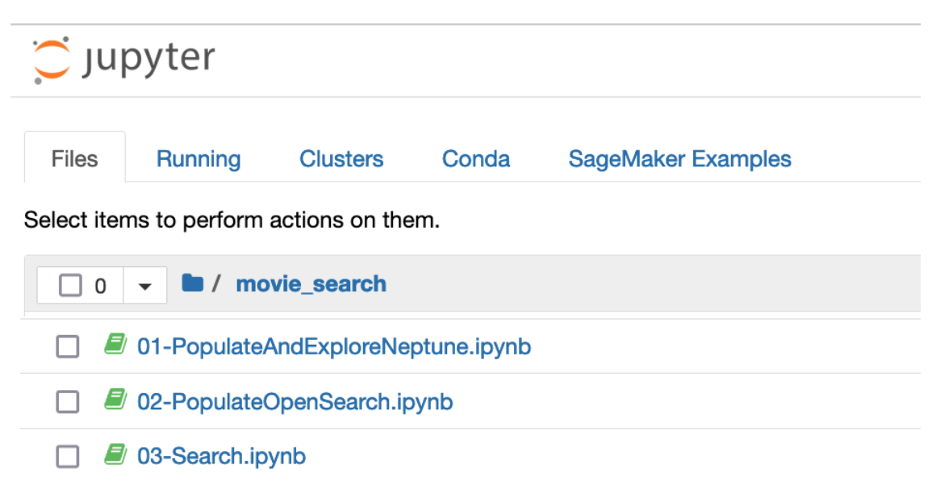The height and width of the screenshot is (486, 936).
Task: Click the Jupyter logo
Action: coord(124,60)
